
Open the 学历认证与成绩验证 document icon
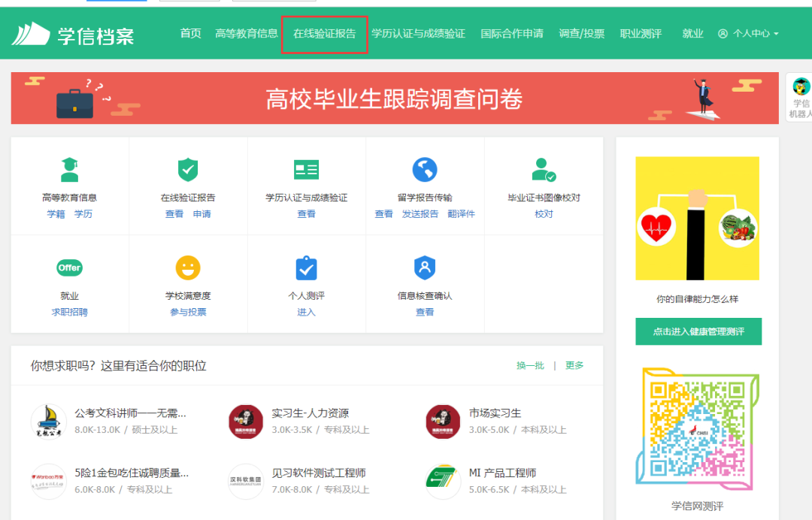point(306,168)
